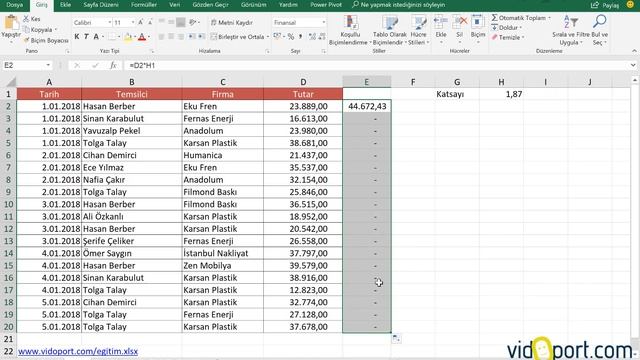The image size is (640, 360).
Task: Increase font size with the larger A icon
Action: pyautogui.click(x=140, y=22)
